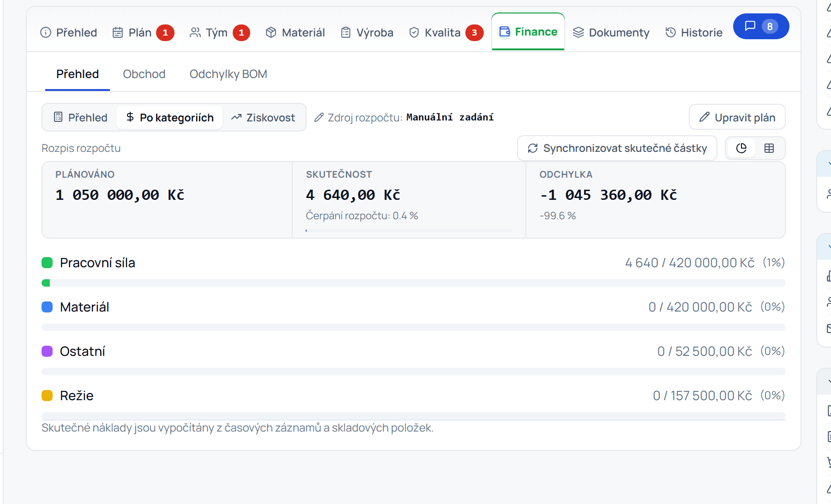Click the purple Ostatní color swatch
The width and height of the screenshot is (831, 504).
[x=47, y=351]
